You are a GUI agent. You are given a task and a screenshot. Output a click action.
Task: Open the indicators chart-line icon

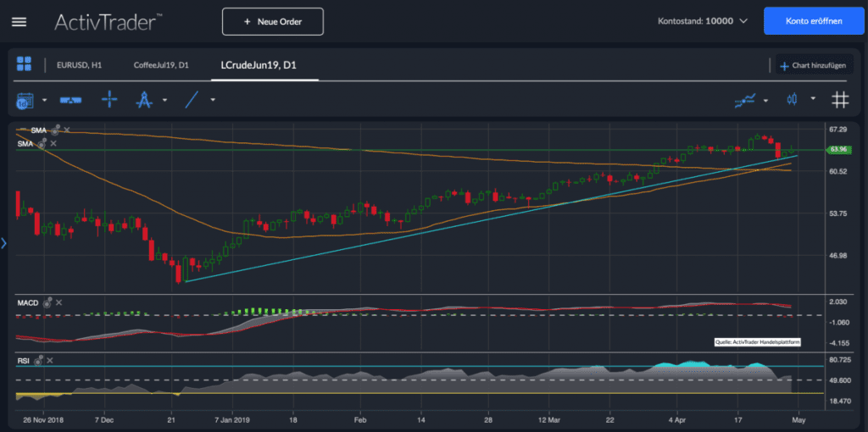coord(745,100)
